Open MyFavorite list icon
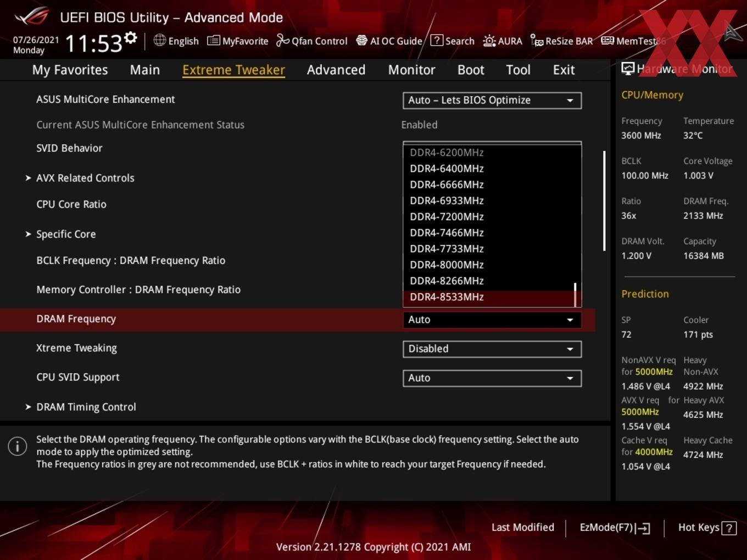 point(213,41)
